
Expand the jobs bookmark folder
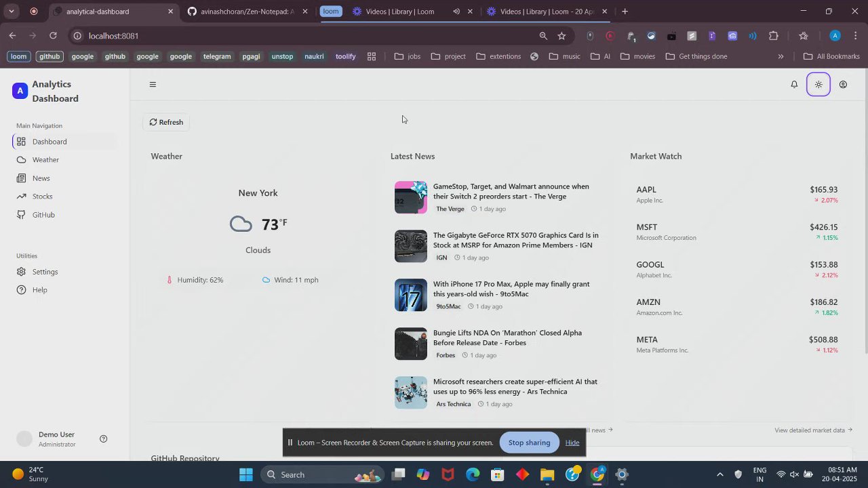pyautogui.click(x=408, y=56)
